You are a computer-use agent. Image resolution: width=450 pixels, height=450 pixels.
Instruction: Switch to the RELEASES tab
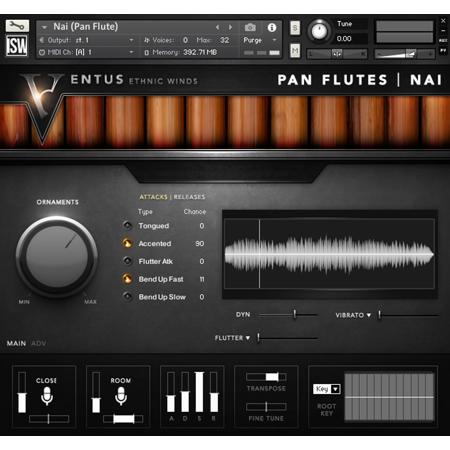coord(189,197)
